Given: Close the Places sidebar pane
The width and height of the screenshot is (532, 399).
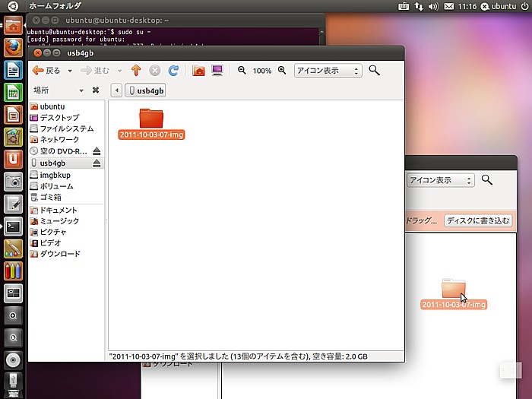Looking at the screenshot, I should point(96,90).
